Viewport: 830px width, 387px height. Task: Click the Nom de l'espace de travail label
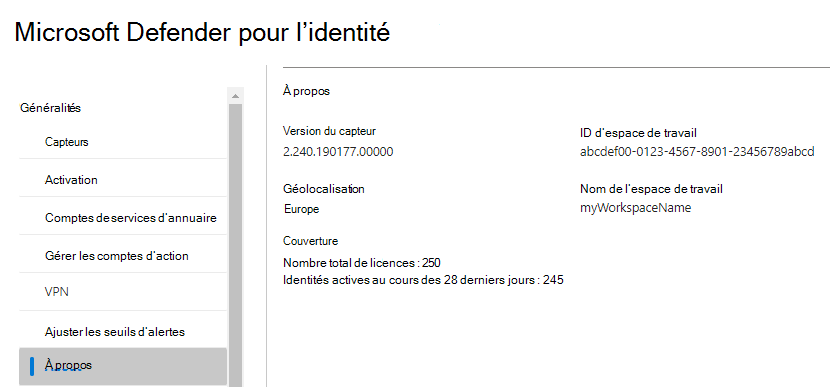[x=652, y=189]
